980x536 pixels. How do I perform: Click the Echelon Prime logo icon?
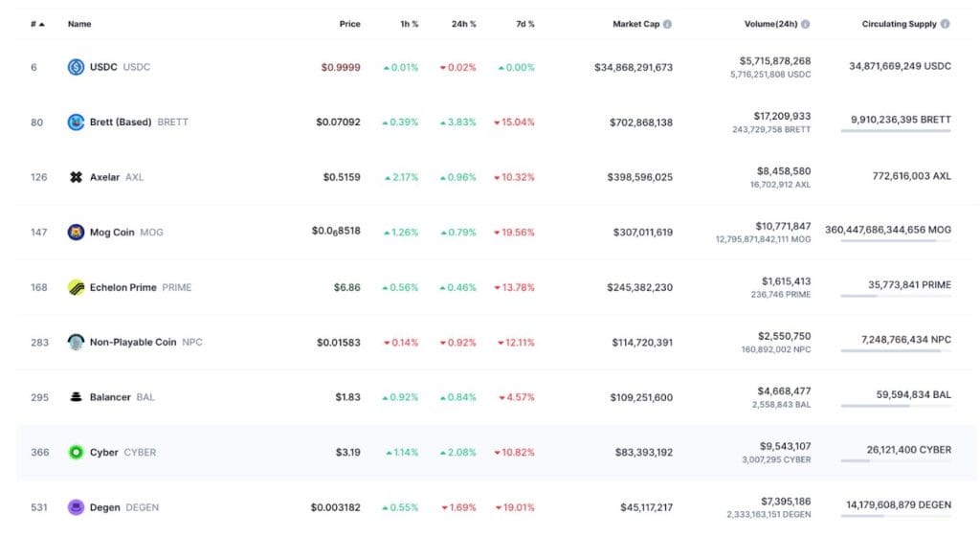click(x=76, y=287)
